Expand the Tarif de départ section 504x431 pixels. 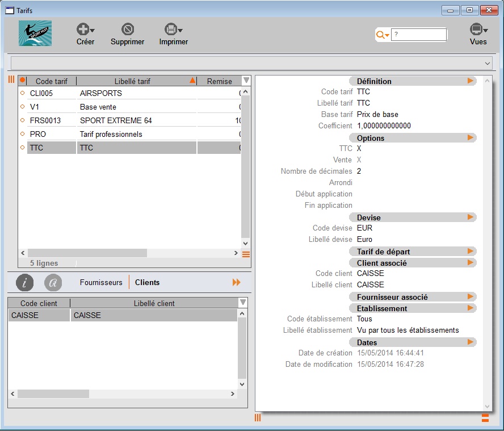coord(471,251)
